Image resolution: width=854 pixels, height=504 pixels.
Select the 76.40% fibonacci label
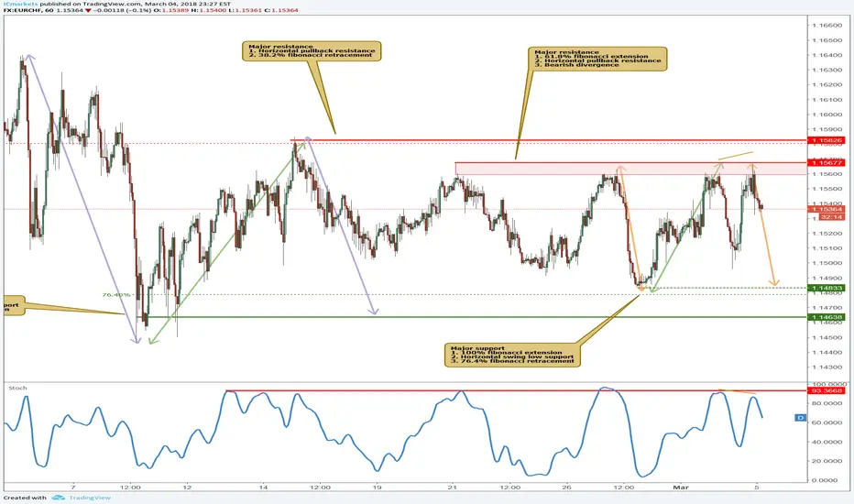pos(116,295)
